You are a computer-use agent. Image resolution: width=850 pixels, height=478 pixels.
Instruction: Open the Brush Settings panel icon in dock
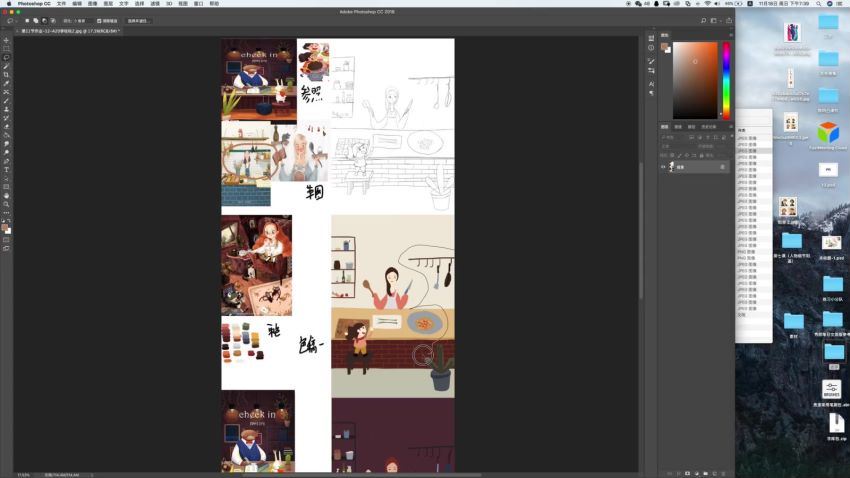651,61
